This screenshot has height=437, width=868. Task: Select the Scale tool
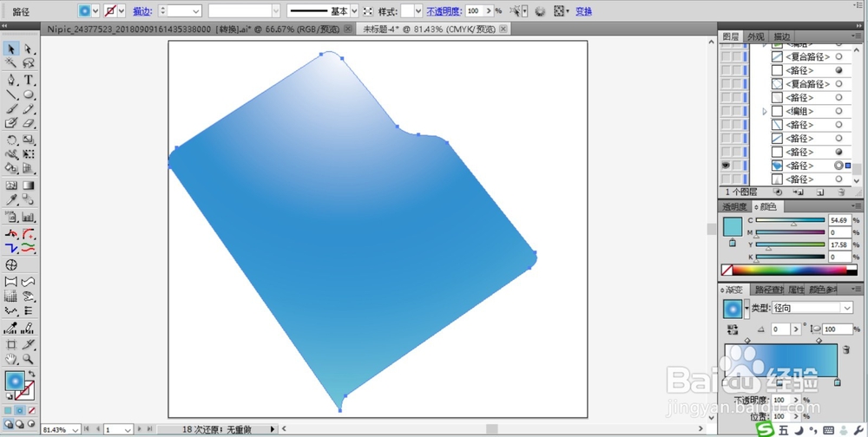tap(29, 140)
